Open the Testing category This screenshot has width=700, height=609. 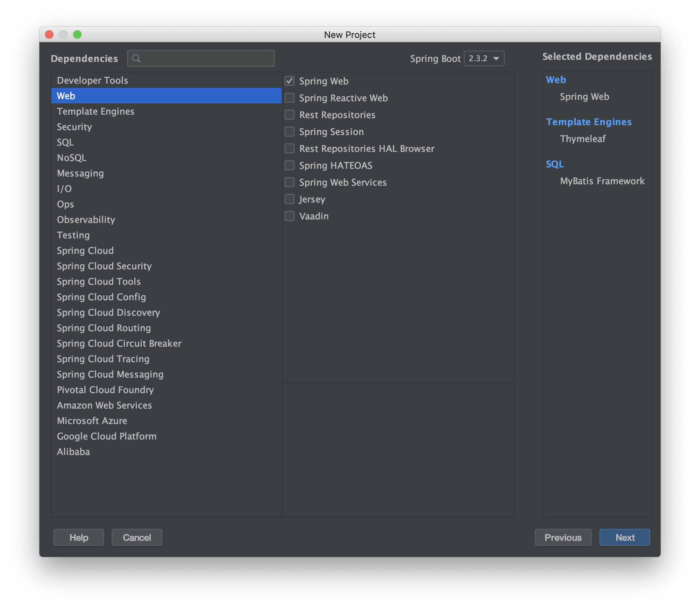tap(166, 235)
